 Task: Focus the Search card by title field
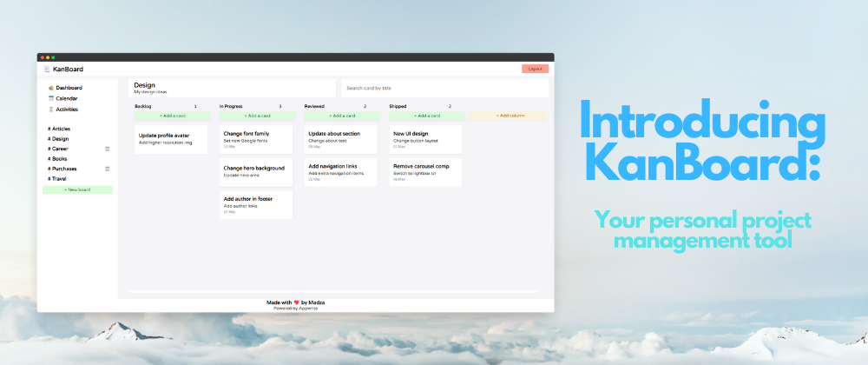(445, 88)
